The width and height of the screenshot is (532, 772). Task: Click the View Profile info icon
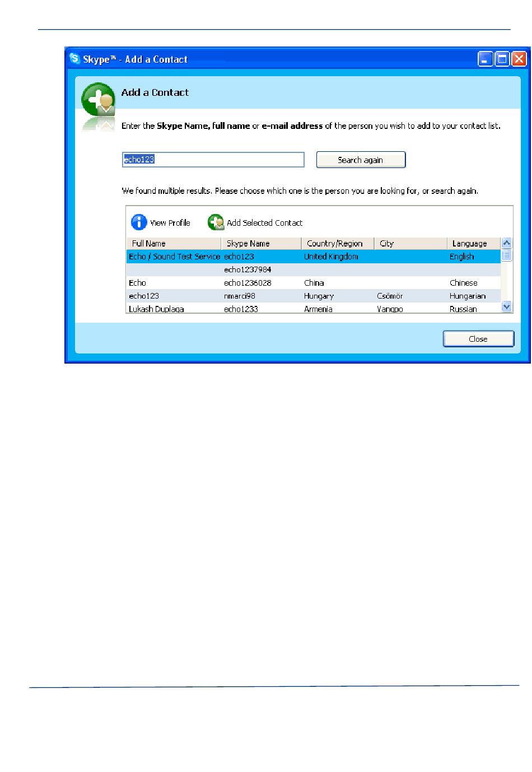click(x=139, y=222)
